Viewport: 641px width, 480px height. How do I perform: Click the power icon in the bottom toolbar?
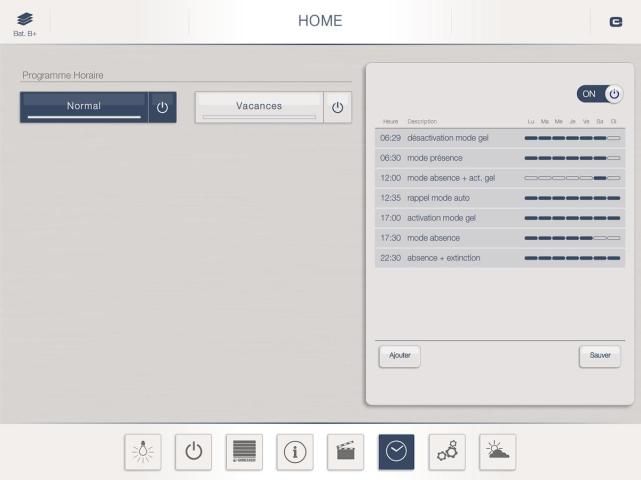[x=194, y=452]
